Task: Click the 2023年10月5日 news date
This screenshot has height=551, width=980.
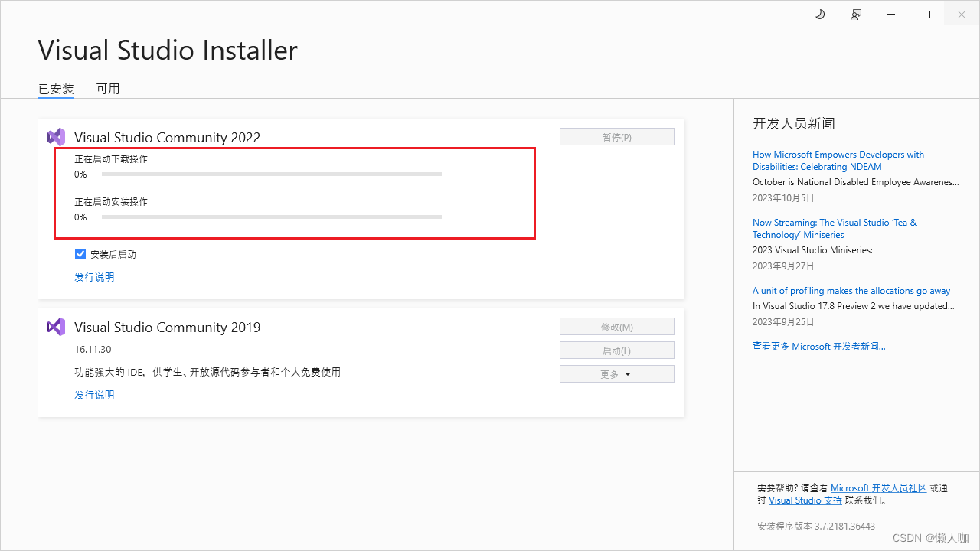Action: (783, 198)
